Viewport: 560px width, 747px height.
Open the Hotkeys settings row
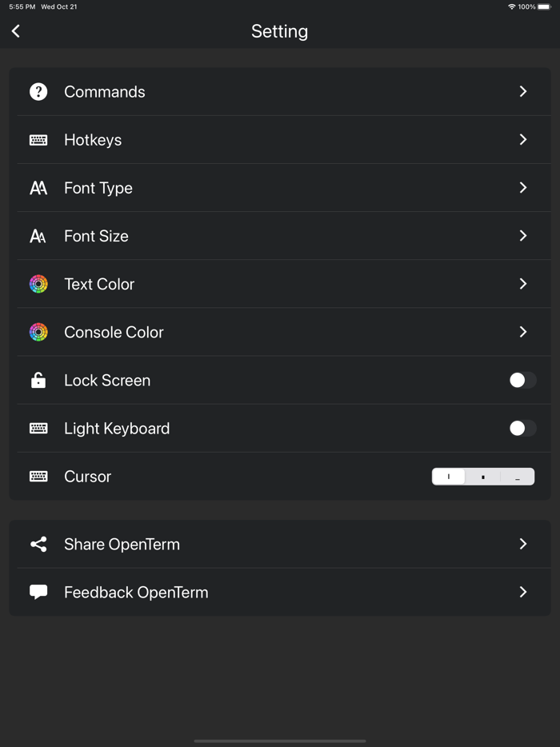pyautogui.click(x=93, y=140)
